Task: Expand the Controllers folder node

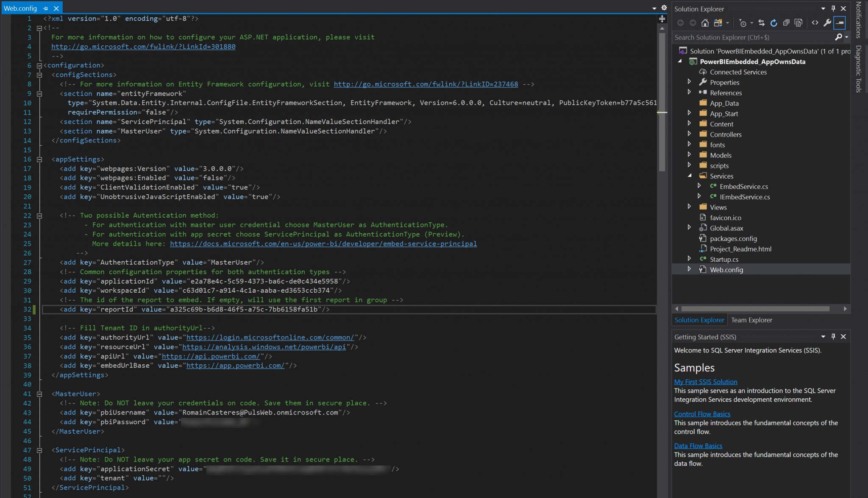Action: 689,134
